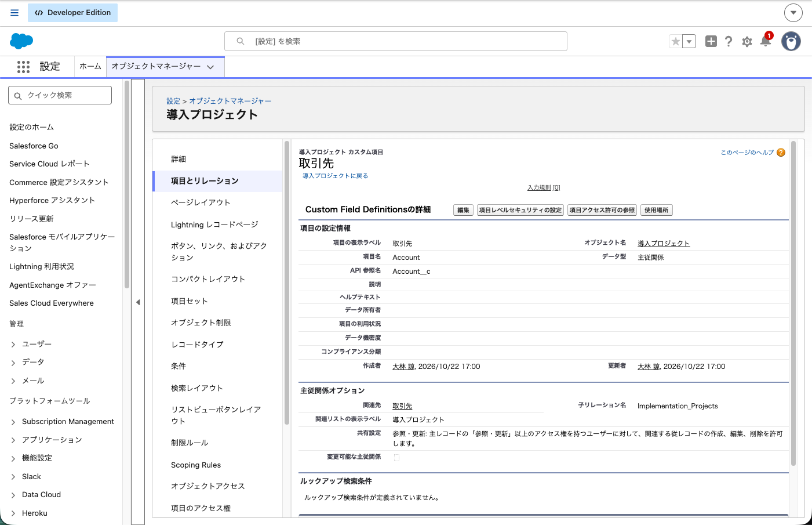Screen dimensions: 812x525
Task: Click the Salesforce cloud logo
Action: click(21, 41)
